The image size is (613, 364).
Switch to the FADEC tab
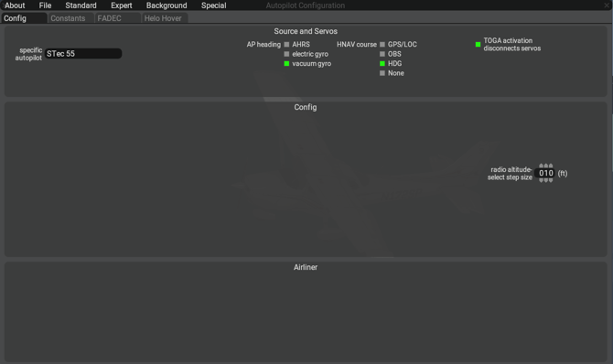[118, 18]
